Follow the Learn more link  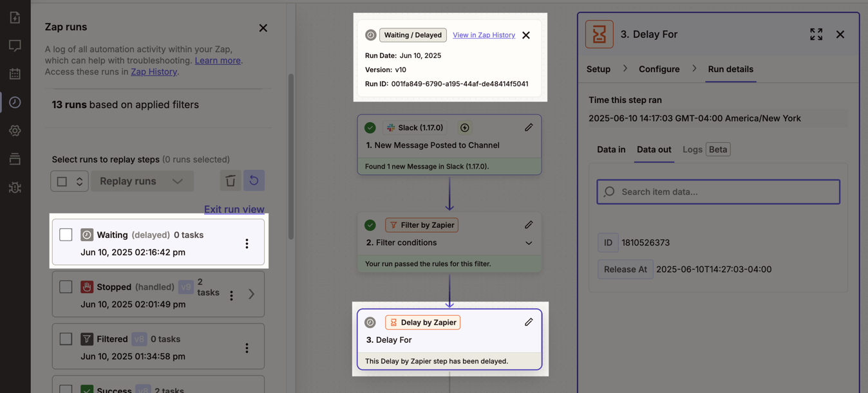[x=218, y=60]
